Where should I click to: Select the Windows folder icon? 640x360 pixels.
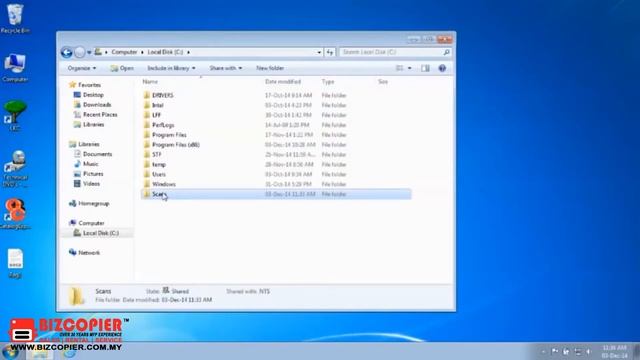click(147, 184)
